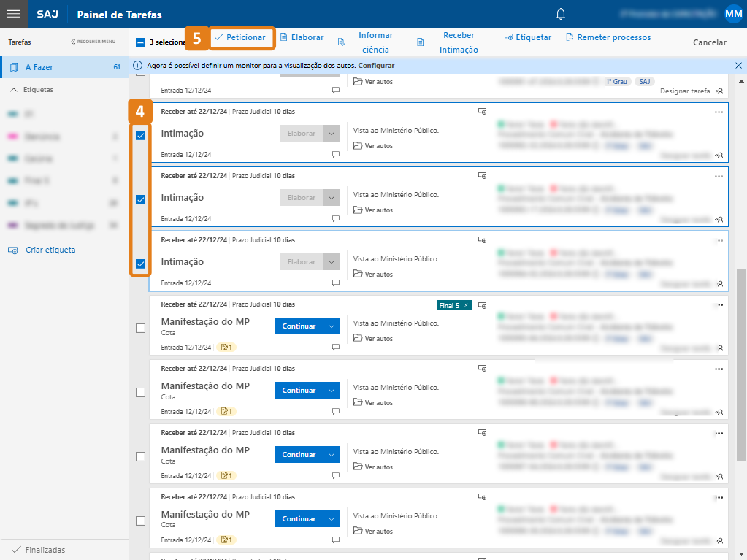Screen dimensions: 747x560
Task: Click Etiquetar in the toolbar
Action: pyautogui.click(x=528, y=37)
